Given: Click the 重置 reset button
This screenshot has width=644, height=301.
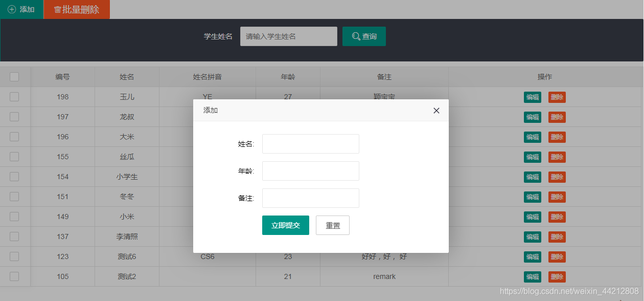Looking at the screenshot, I should [x=332, y=225].
